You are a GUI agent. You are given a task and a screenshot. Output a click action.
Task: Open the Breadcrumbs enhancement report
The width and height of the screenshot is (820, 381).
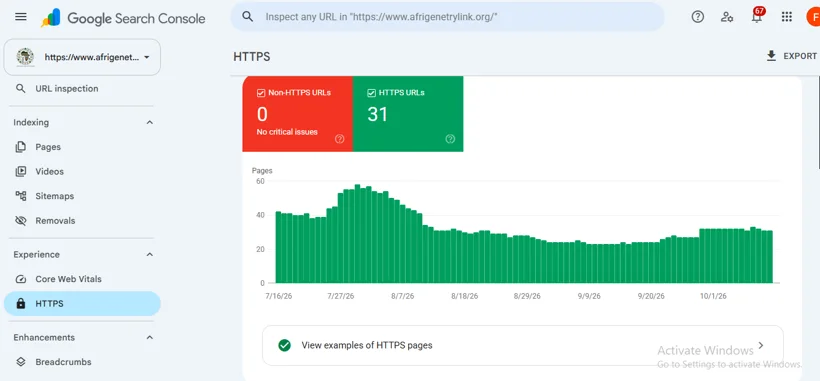pyautogui.click(x=82, y=362)
